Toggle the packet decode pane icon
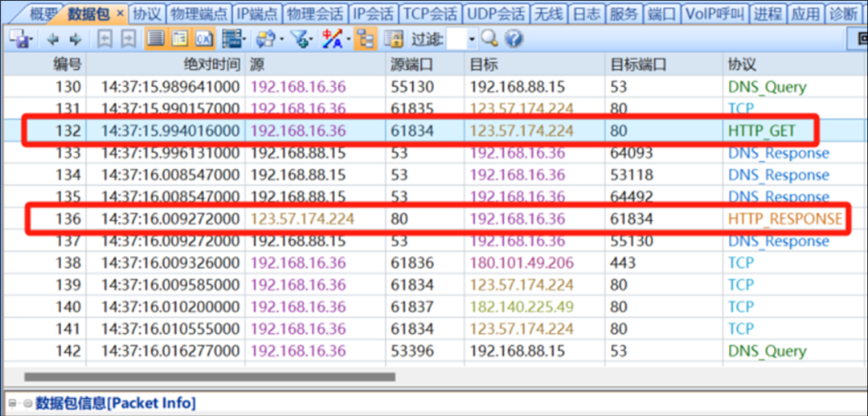This screenshot has width=868, height=416. coord(180,39)
